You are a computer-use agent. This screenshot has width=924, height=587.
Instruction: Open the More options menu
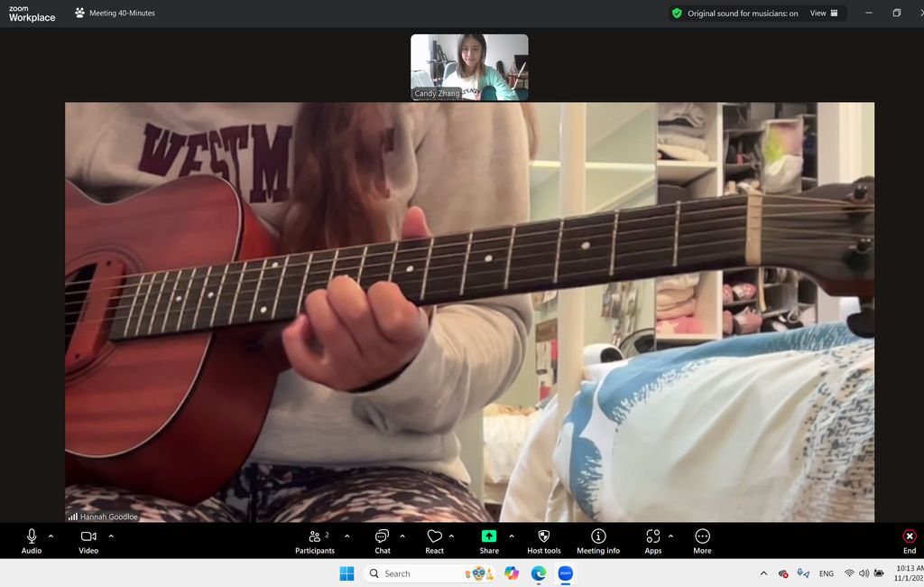702,540
